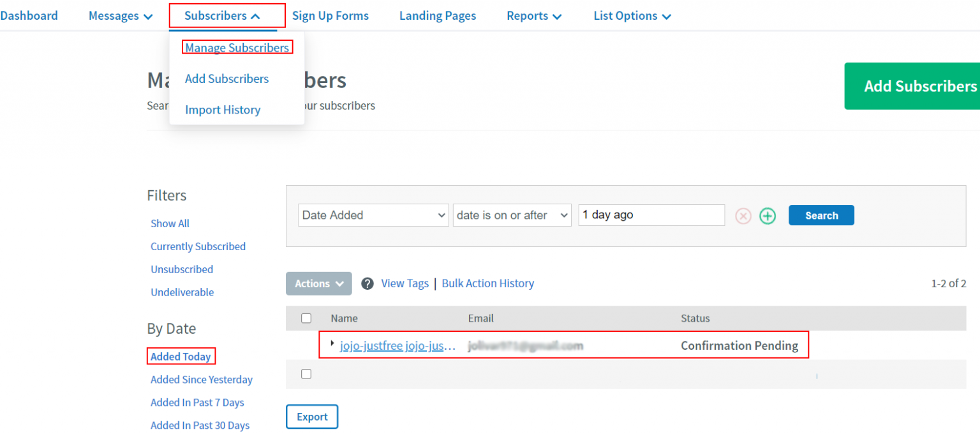This screenshot has height=434, width=980.
Task: Open the 'date is on or after' dropdown
Action: (512, 215)
